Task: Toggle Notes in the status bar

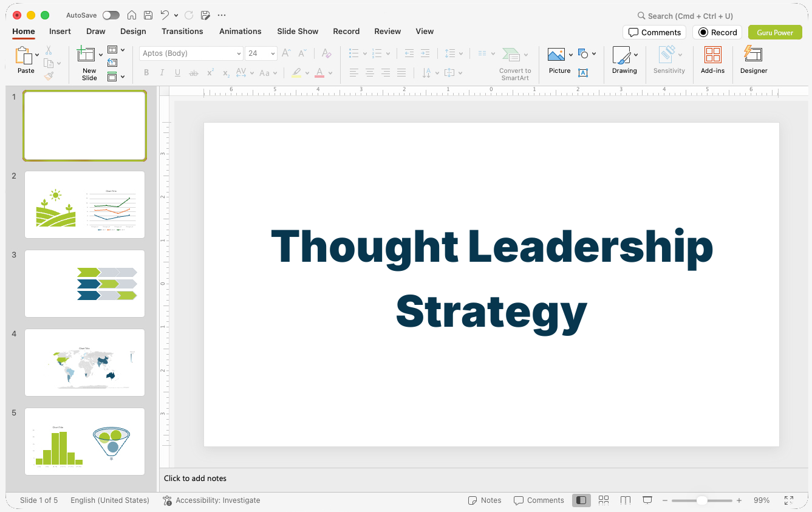Action: click(485, 500)
